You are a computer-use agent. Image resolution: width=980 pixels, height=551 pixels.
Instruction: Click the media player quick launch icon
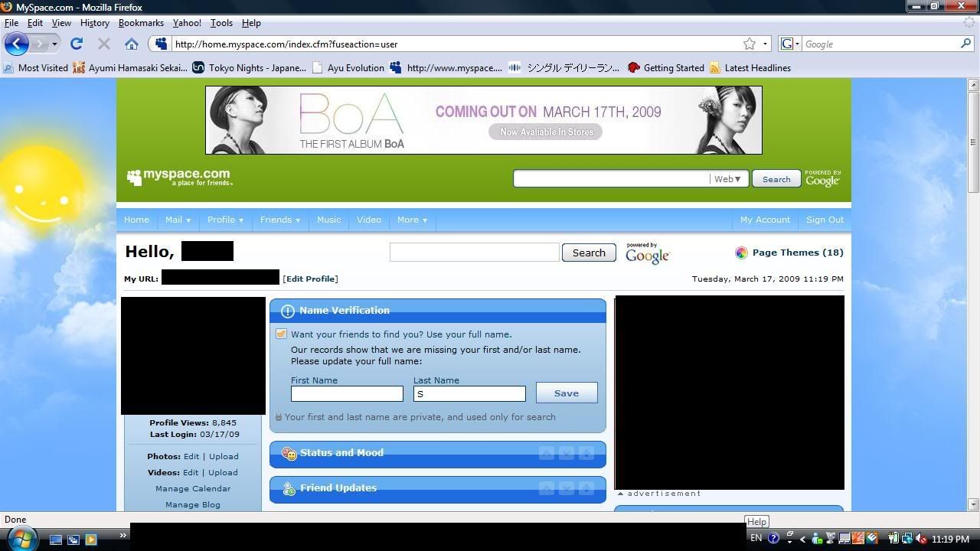click(x=91, y=539)
